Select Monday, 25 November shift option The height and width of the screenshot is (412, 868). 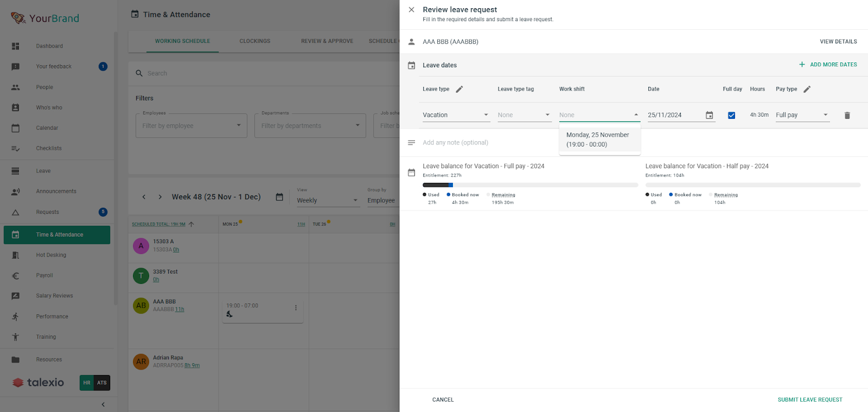point(599,140)
